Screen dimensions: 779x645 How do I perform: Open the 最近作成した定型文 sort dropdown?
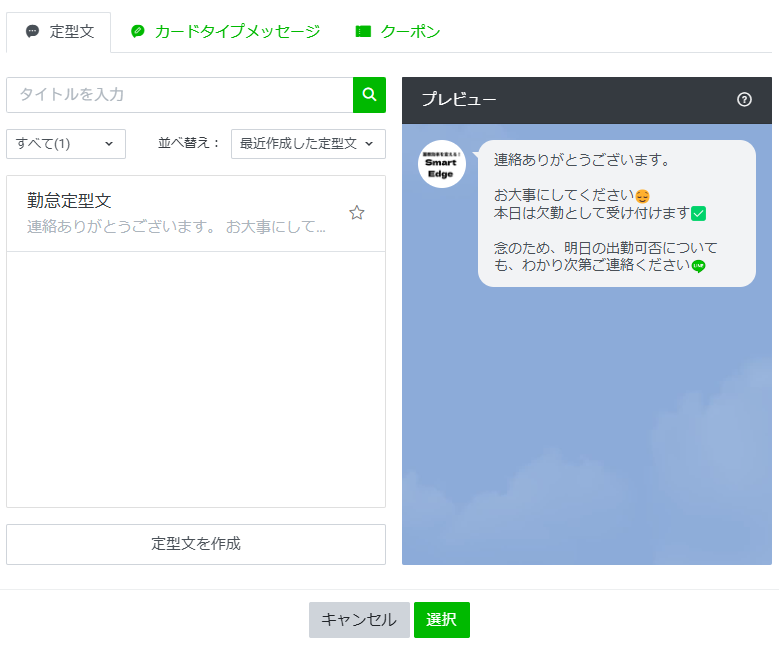(309, 144)
